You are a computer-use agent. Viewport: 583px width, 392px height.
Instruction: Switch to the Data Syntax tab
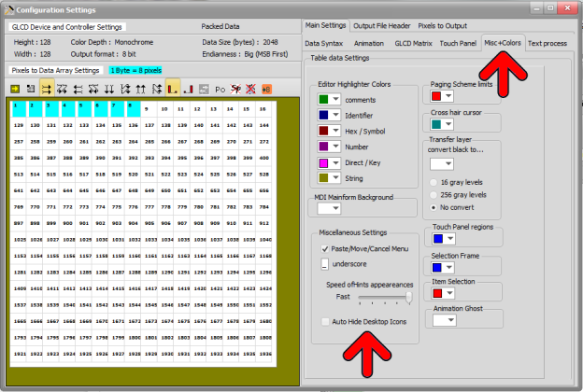pyautogui.click(x=324, y=44)
